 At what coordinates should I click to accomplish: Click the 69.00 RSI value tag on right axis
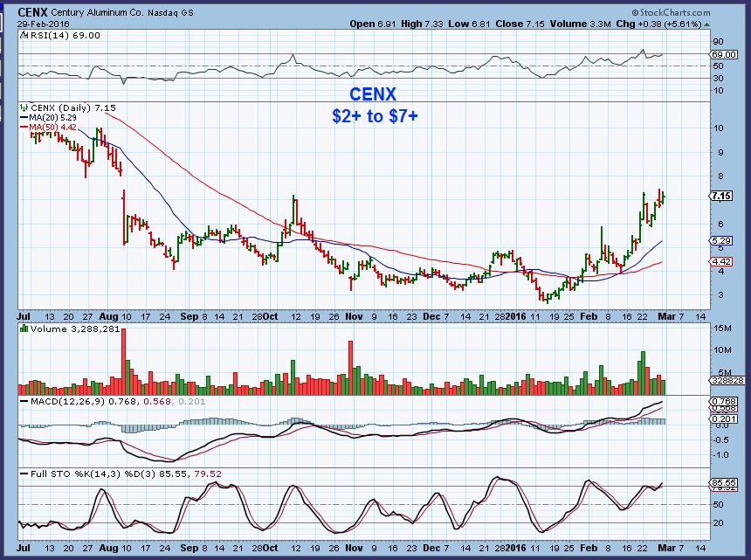click(723, 55)
